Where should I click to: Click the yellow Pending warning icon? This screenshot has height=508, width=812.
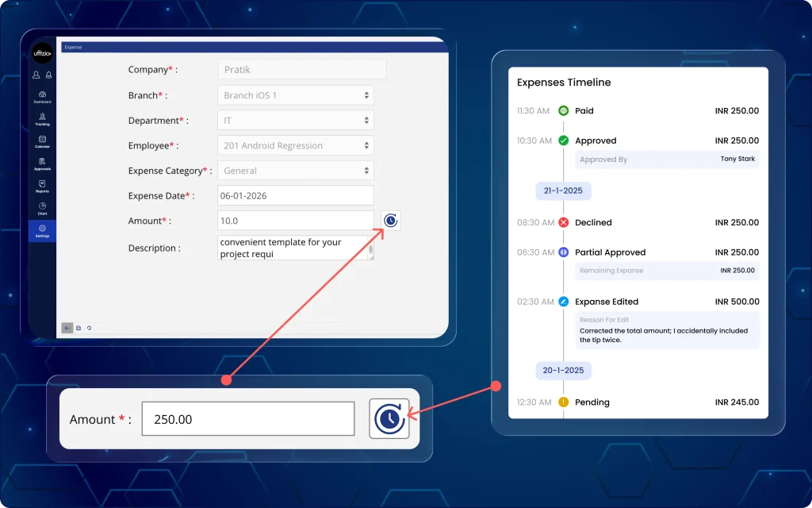point(564,402)
